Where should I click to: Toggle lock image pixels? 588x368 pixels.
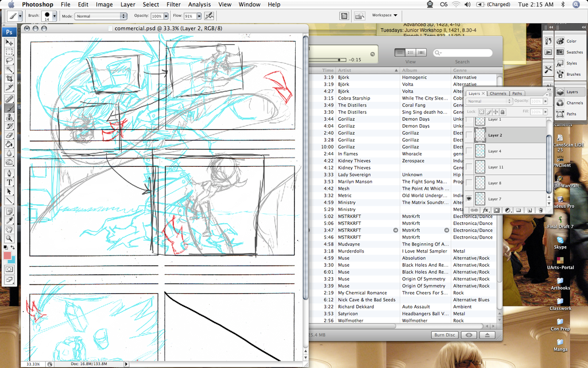tap(489, 112)
